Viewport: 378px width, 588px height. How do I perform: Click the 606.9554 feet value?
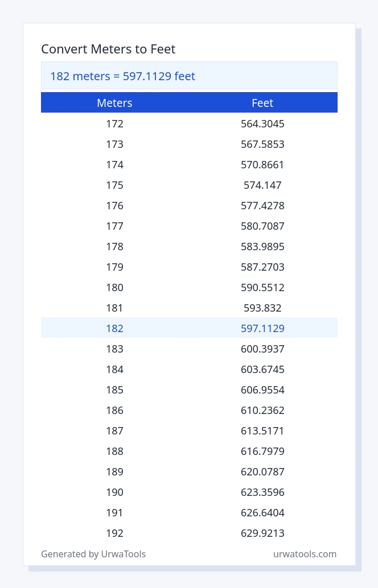[262, 390]
